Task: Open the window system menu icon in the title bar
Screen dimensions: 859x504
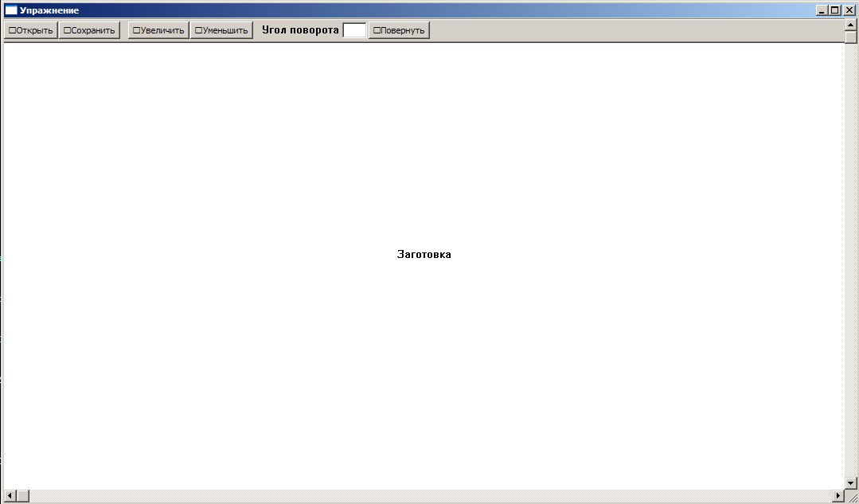Action: pyautogui.click(x=11, y=10)
